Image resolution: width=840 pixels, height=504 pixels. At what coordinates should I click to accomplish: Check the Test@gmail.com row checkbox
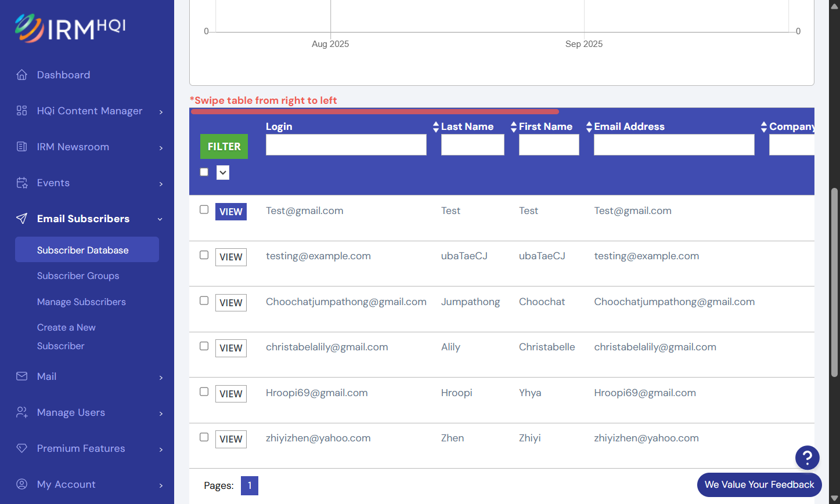point(204,209)
